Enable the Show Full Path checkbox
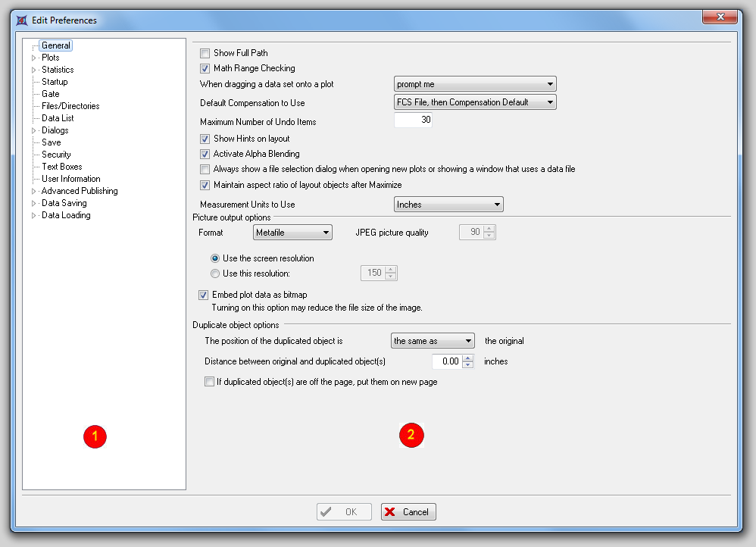Screen dimensions: 756x547 205,53
